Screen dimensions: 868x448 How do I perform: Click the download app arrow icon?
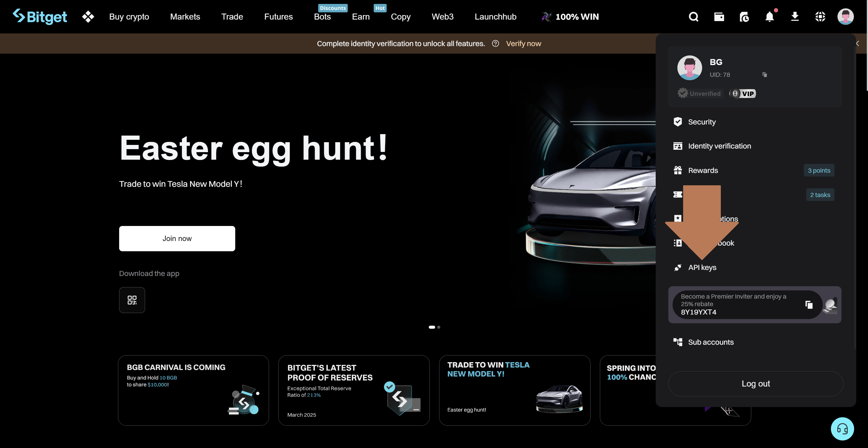(x=795, y=17)
